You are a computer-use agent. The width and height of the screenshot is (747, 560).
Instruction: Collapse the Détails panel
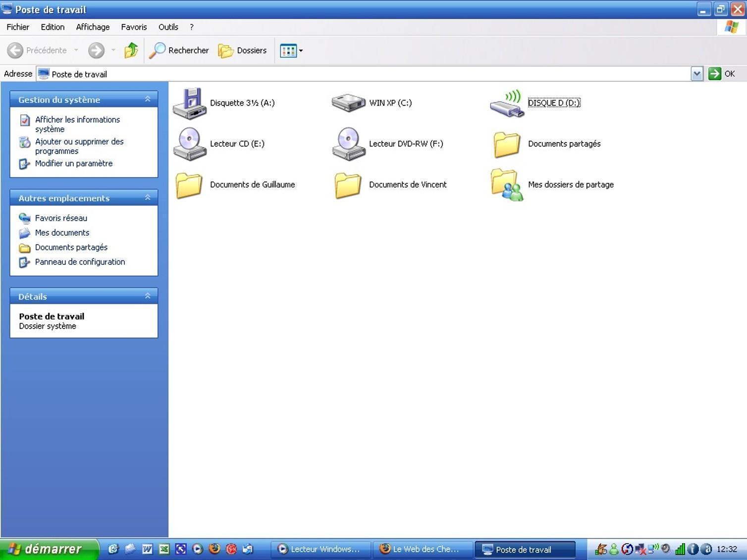click(x=148, y=296)
